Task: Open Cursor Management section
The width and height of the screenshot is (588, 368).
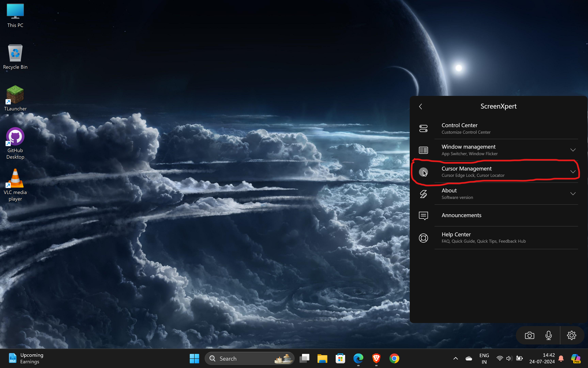Action: click(498, 172)
